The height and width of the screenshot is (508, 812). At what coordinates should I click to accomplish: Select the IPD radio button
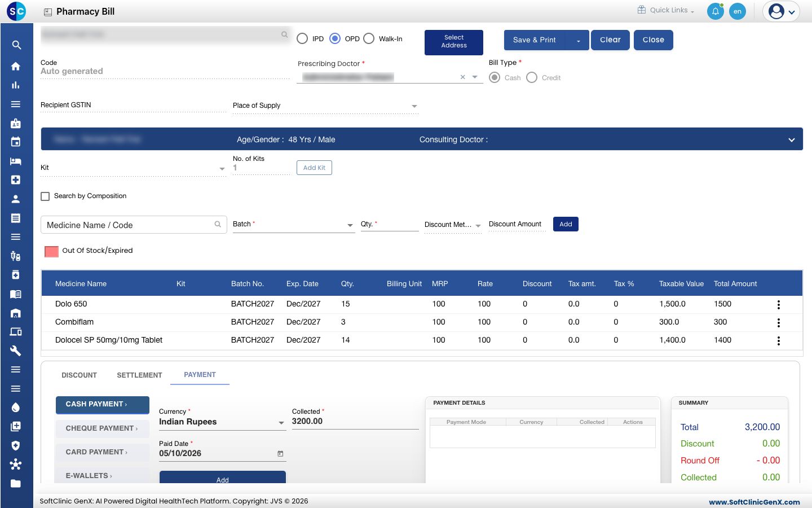tap(302, 38)
